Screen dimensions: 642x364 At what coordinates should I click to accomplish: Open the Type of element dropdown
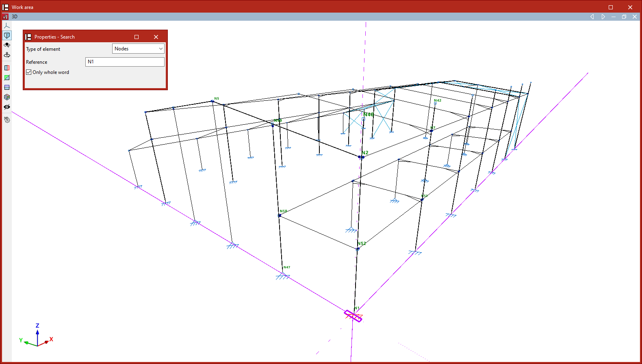point(138,49)
